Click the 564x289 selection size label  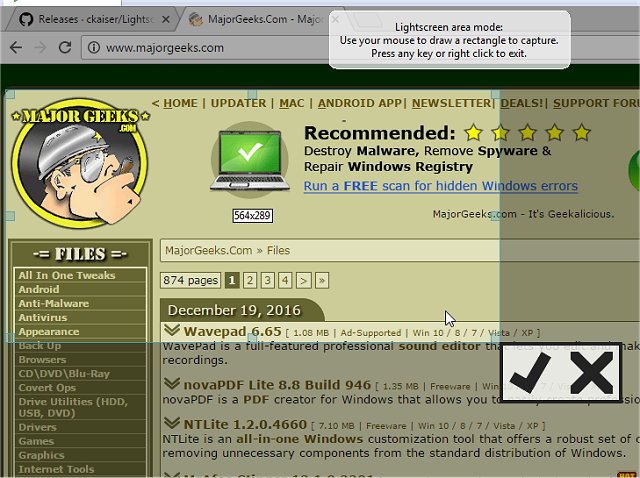click(253, 216)
